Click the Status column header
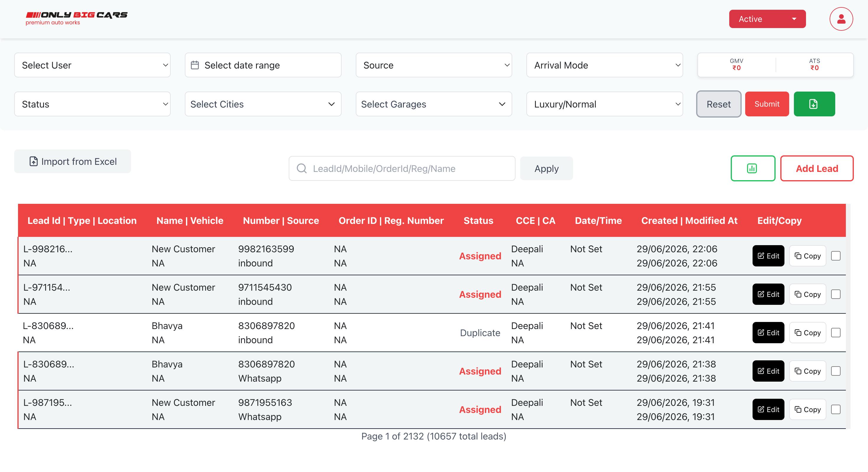The image size is (868, 472). coord(478,220)
